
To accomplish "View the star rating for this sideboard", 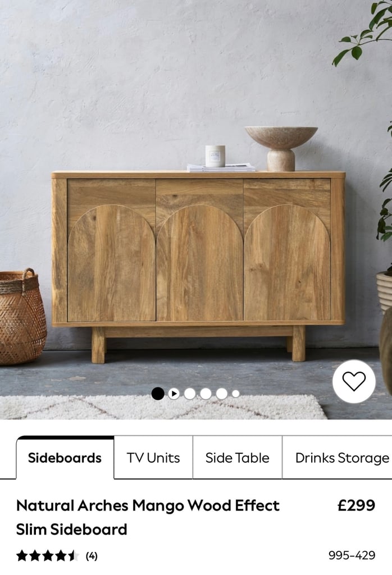I will pyautogui.click(x=48, y=556).
